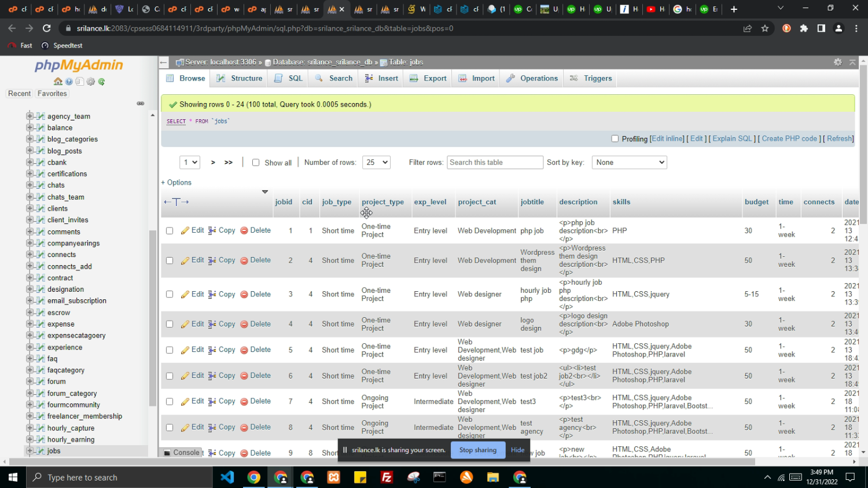Click red Delete icon for jobid 3
Viewport: 868px width, 488px height.
[x=244, y=294]
